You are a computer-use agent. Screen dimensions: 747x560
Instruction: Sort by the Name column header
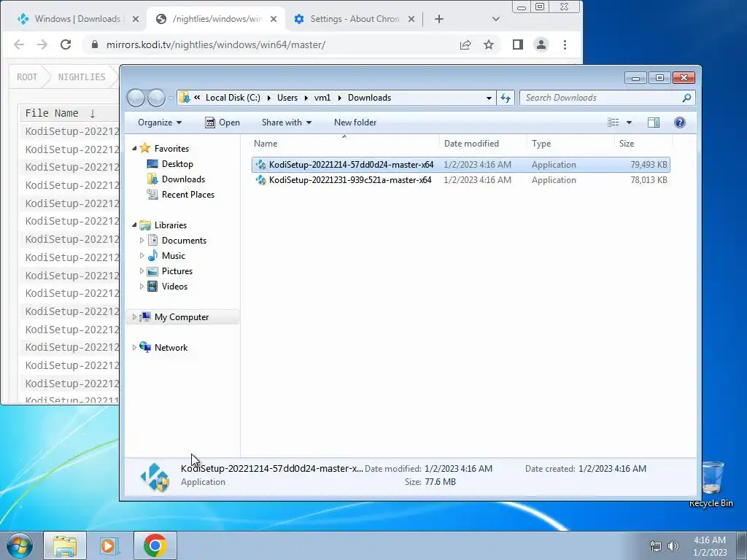(344, 144)
